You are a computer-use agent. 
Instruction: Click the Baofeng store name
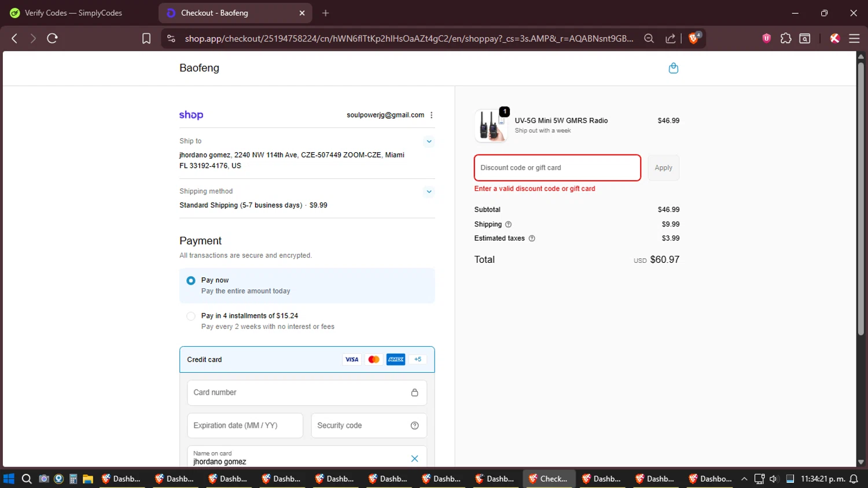click(199, 68)
